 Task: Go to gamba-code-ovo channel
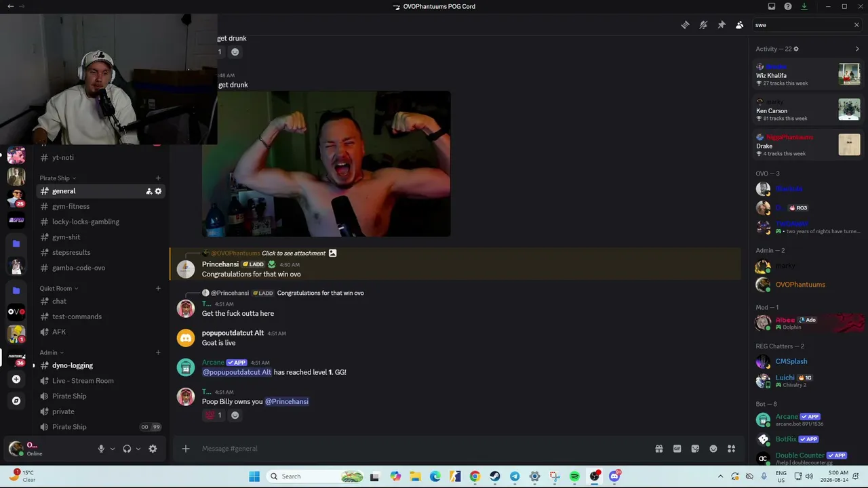click(x=102, y=268)
